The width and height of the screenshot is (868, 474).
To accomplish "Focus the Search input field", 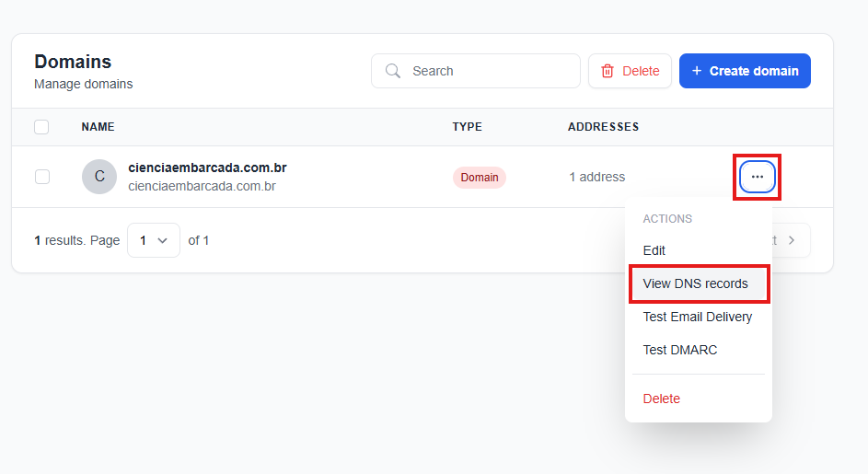I will tap(488, 71).
